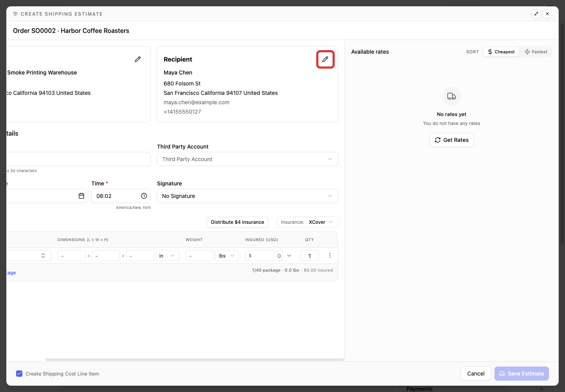The width and height of the screenshot is (565, 392).
Task: Focus the Time input field
Action: click(x=121, y=196)
